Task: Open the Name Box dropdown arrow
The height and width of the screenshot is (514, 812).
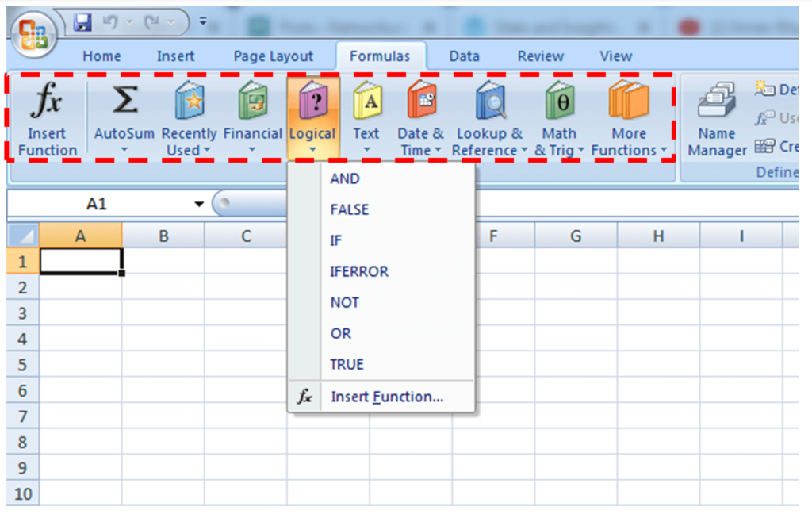Action: [x=198, y=203]
